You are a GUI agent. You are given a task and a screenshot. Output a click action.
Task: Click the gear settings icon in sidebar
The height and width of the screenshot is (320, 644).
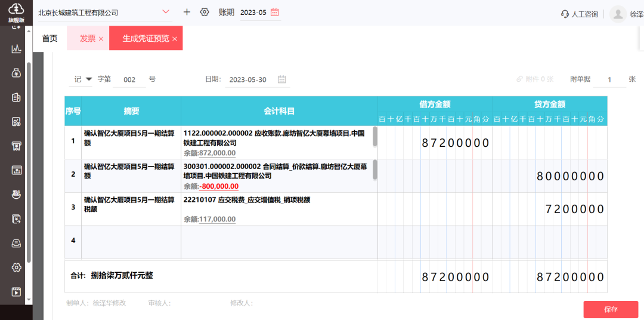click(x=16, y=267)
